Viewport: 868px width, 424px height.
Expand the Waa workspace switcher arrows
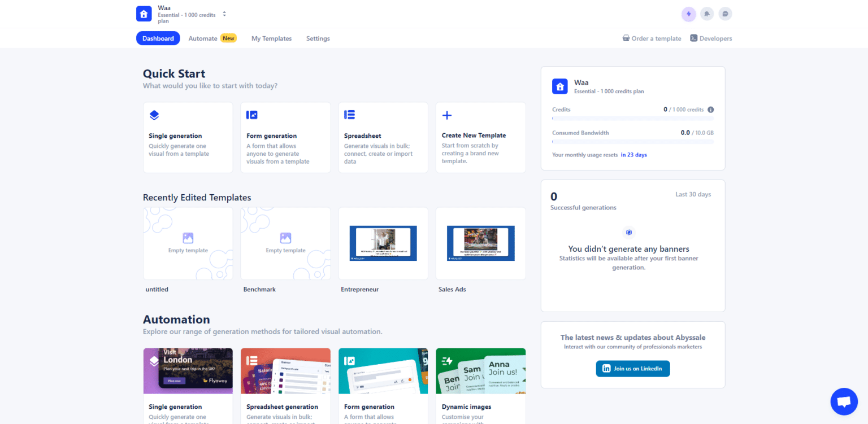tap(224, 14)
